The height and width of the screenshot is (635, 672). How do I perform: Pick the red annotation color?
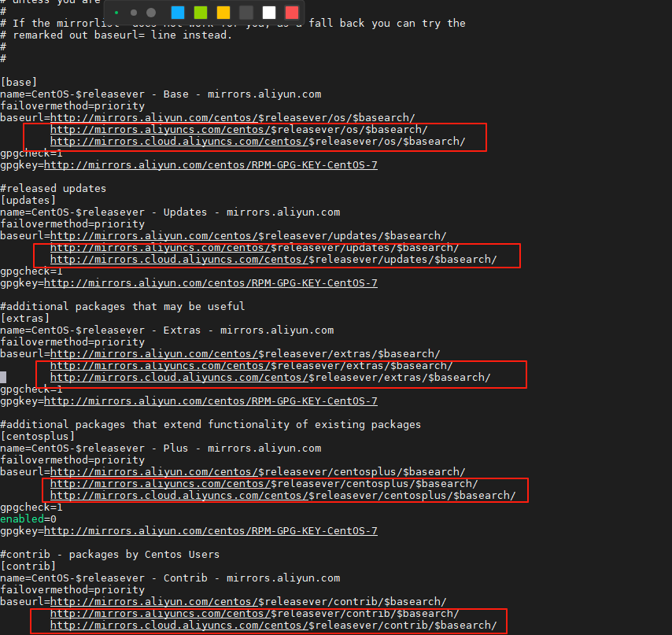tap(292, 13)
